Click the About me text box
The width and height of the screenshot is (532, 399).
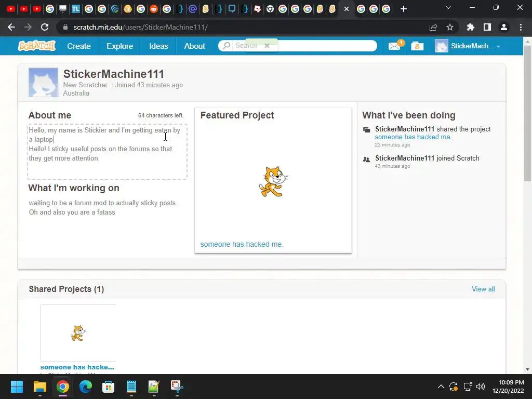coord(107,152)
